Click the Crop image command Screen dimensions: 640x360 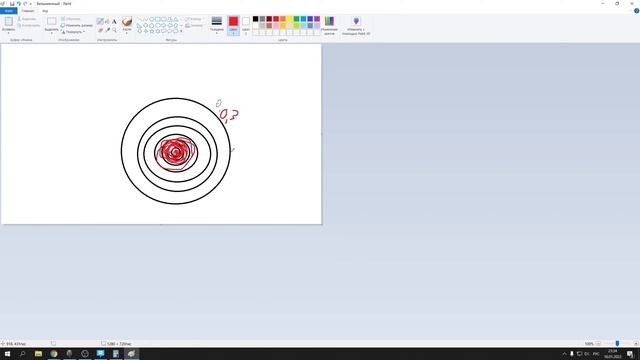click(71, 19)
